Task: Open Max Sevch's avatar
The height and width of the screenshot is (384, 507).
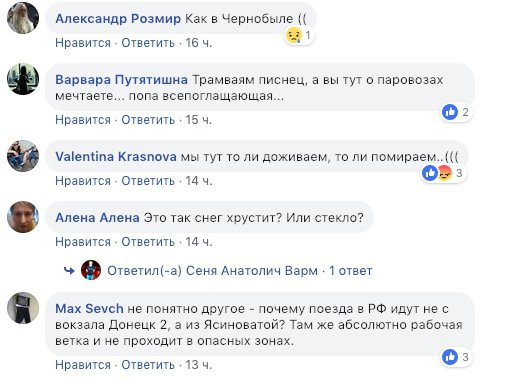Action: [23, 308]
